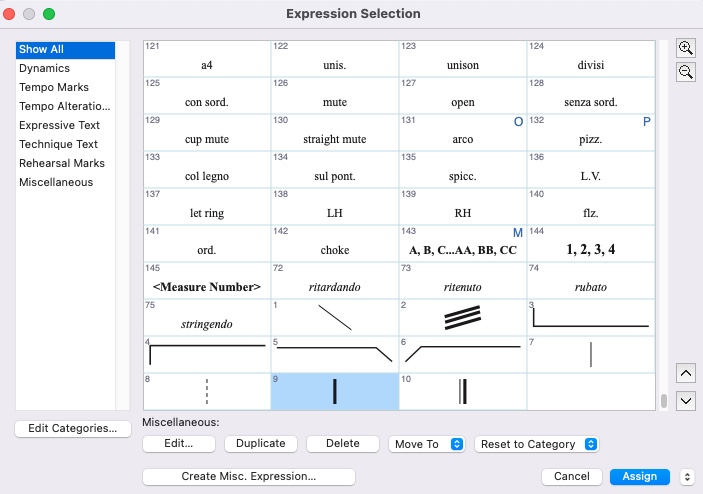Select the bracket shape expression 5
The image size is (703, 494).
click(x=334, y=354)
